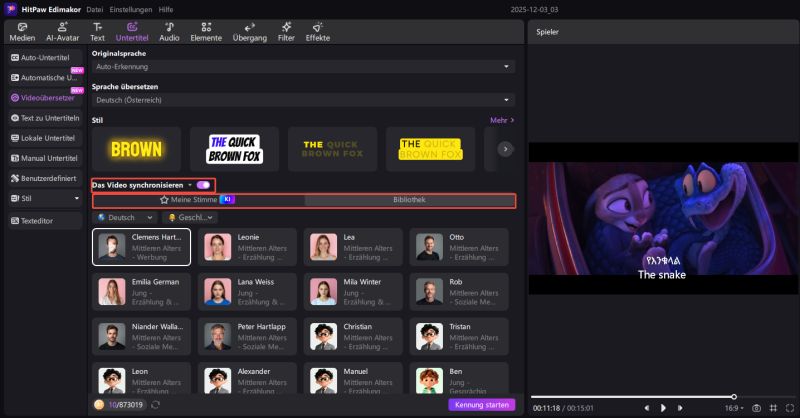Image resolution: width=800 pixels, height=418 pixels.
Task: Open the AI-Avatar tool
Action: (x=60, y=31)
